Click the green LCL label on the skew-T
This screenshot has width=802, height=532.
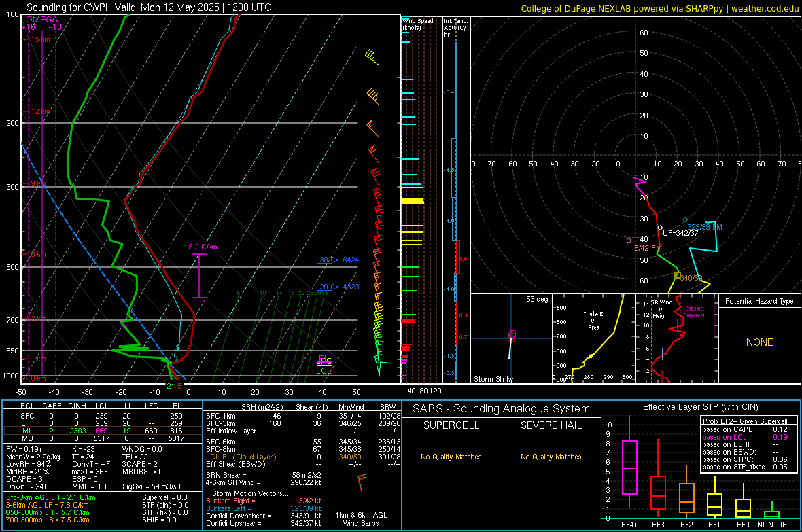(324, 371)
